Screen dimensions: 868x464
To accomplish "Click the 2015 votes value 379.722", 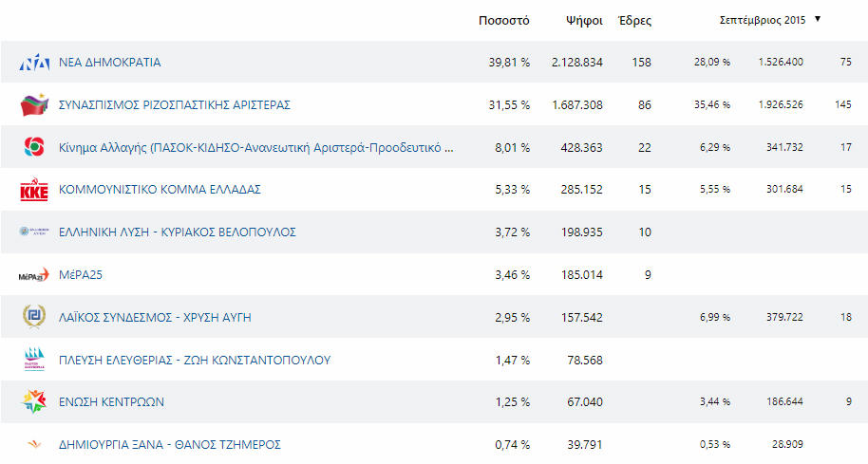I will tap(784, 317).
